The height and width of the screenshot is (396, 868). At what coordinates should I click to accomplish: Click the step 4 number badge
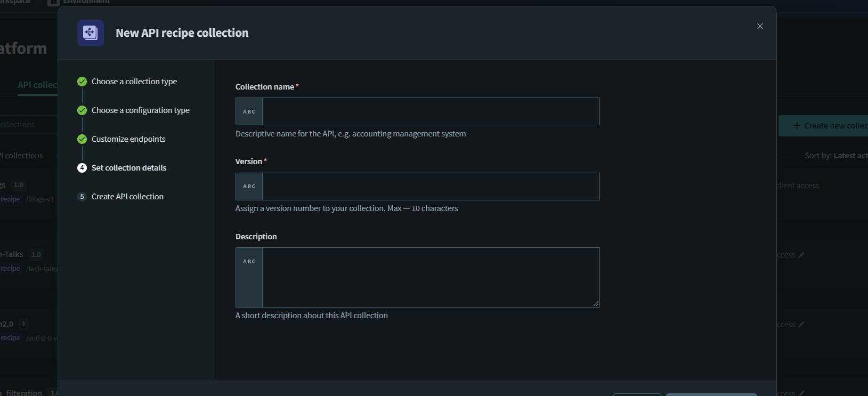click(x=82, y=168)
